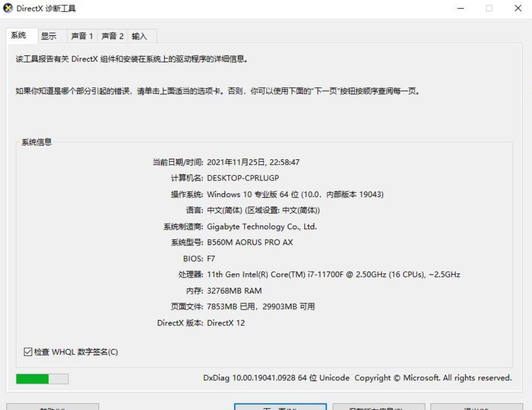Click the green progress bar

pyautogui.click(x=42, y=378)
